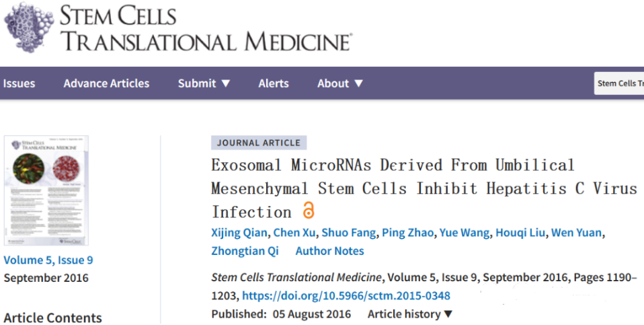The width and height of the screenshot is (644, 325).
Task: Click the Stem Cells Translational Medicine title
Action: tap(206, 28)
